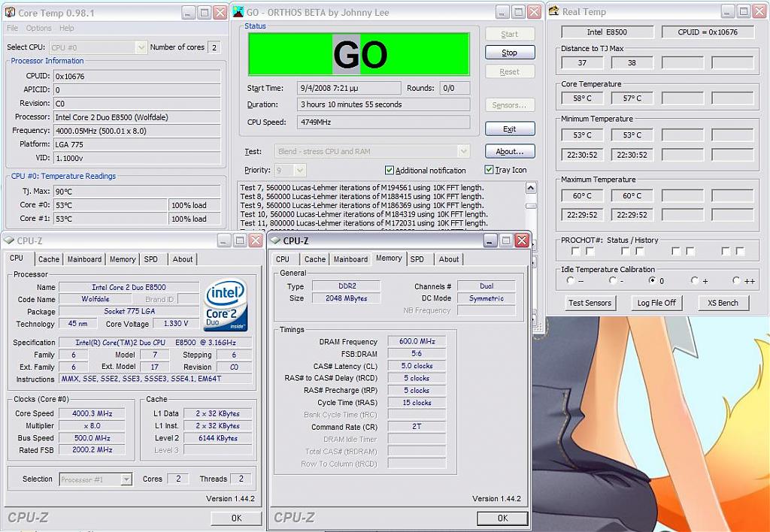
Task: Click the XS Bench button
Action: coord(723,303)
